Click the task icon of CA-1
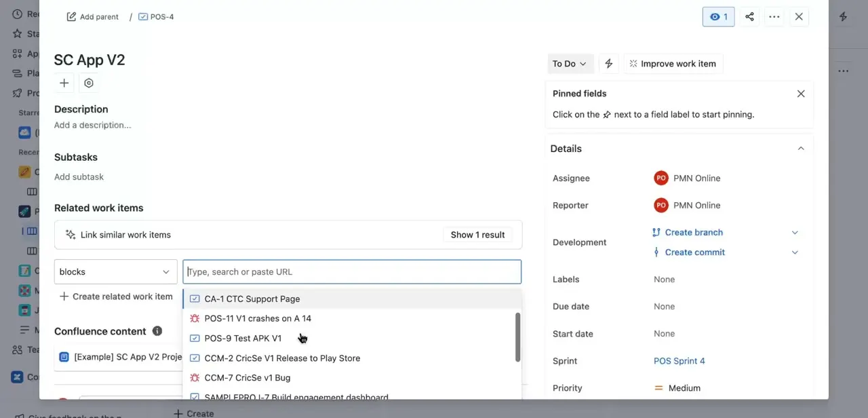 [195, 299]
